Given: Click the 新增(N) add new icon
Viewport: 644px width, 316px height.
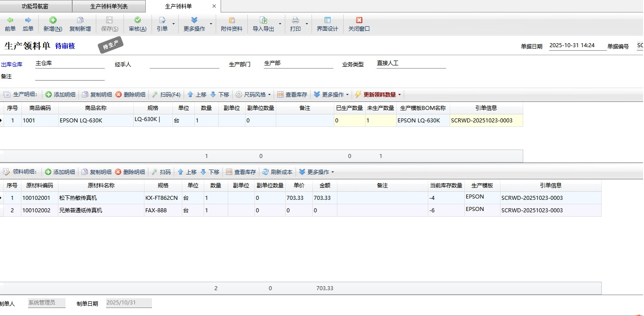Looking at the screenshot, I should (x=53, y=20).
